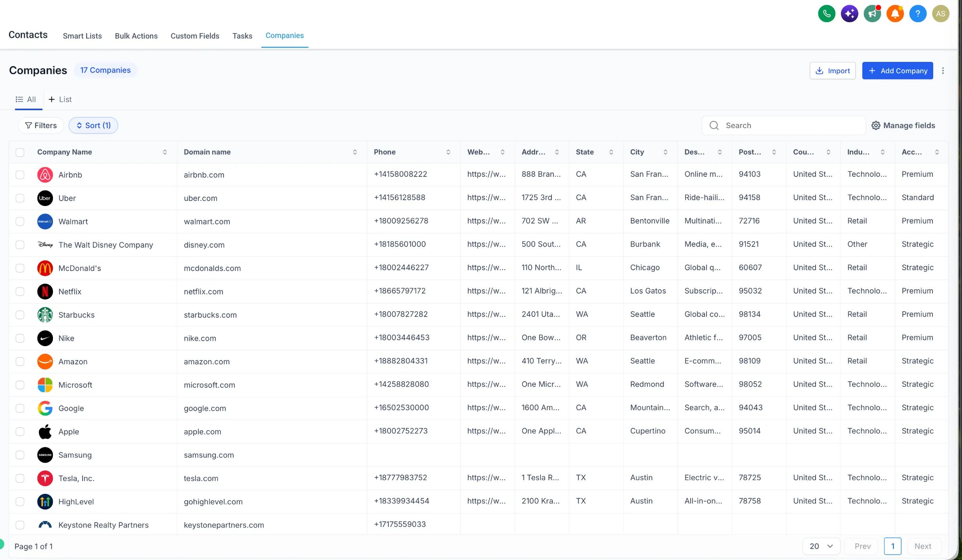Viewport: 962px width, 560px height.
Task: Open the AS user avatar menu
Action: click(x=941, y=14)
